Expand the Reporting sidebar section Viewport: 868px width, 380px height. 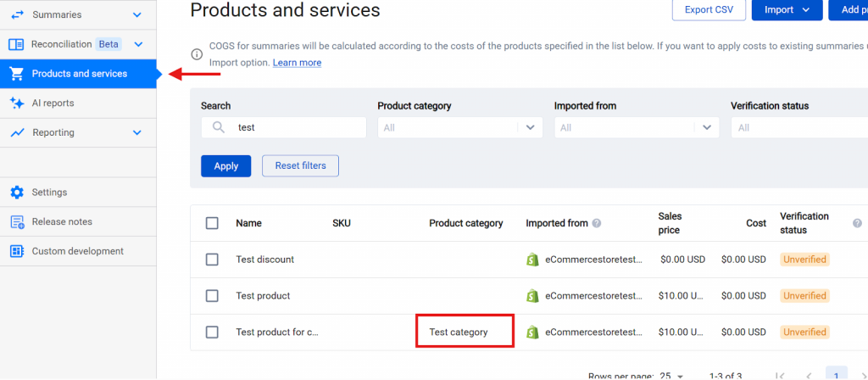pyautogui.click(x=137, y=133)
